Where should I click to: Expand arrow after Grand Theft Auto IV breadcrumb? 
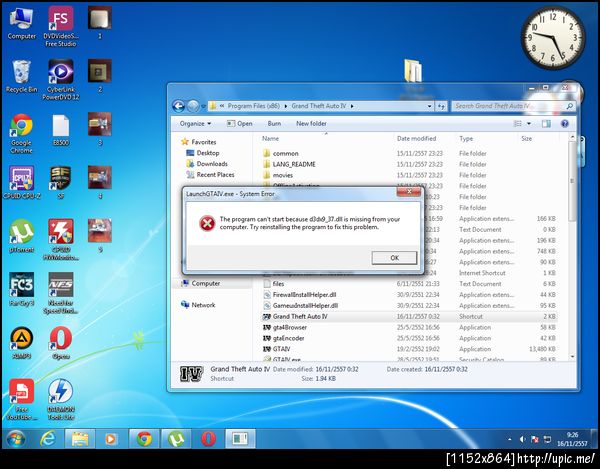click(352, 106)
